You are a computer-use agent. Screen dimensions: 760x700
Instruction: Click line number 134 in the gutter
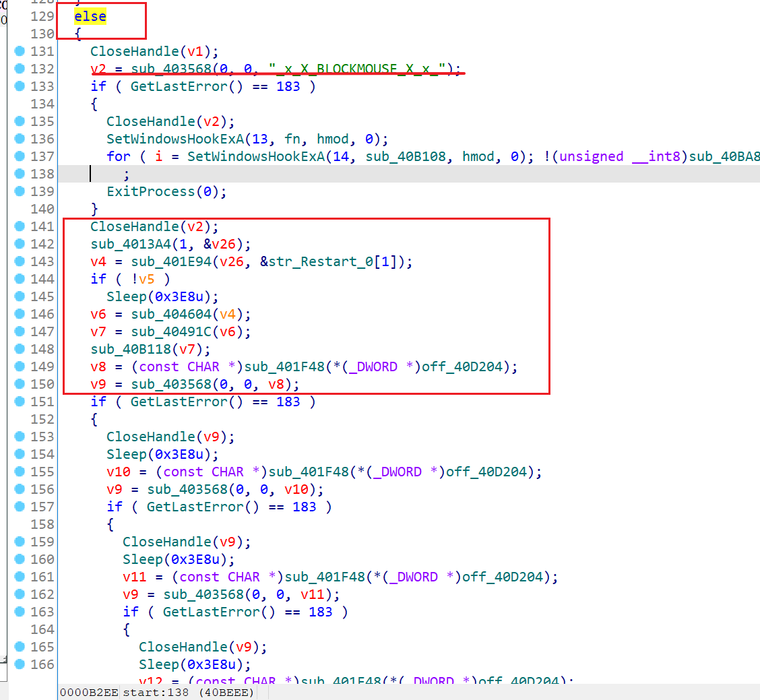pos(42,104)
